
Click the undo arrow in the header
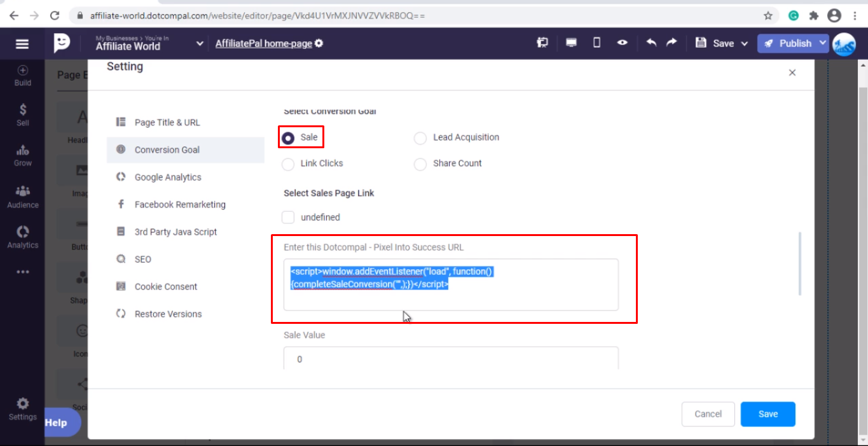click(651, 43)
